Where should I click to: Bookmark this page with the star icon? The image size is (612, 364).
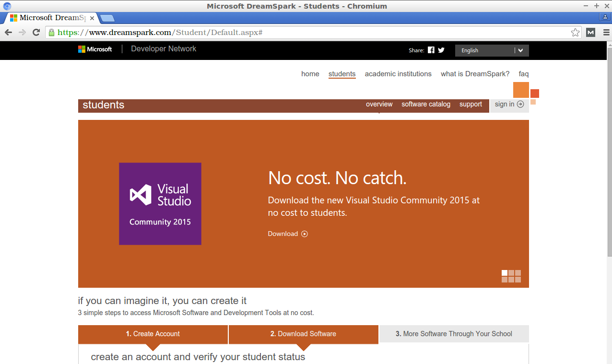pyautogui.click(x=575, y=33)
